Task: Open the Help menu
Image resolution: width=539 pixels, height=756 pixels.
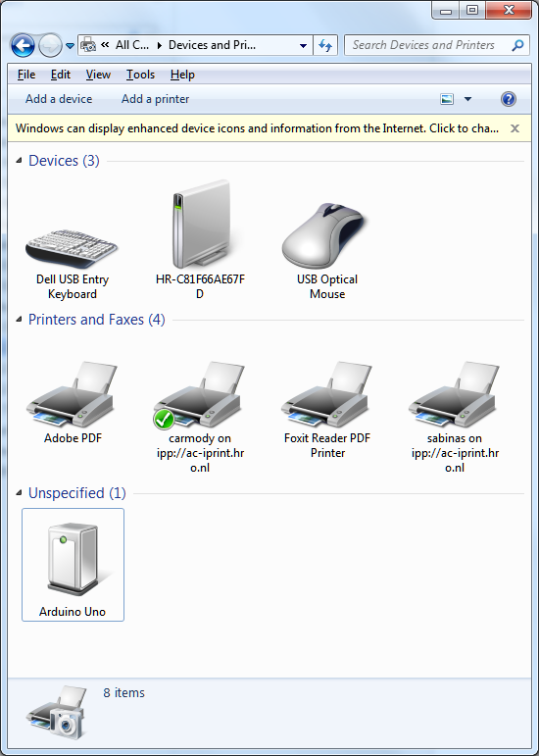Action: click(x=182, y=75)
